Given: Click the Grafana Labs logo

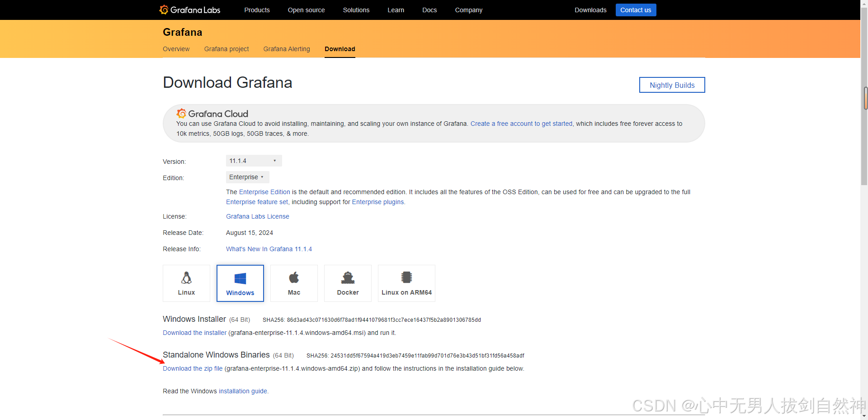Looking at the screenshot, I should 189,10.
